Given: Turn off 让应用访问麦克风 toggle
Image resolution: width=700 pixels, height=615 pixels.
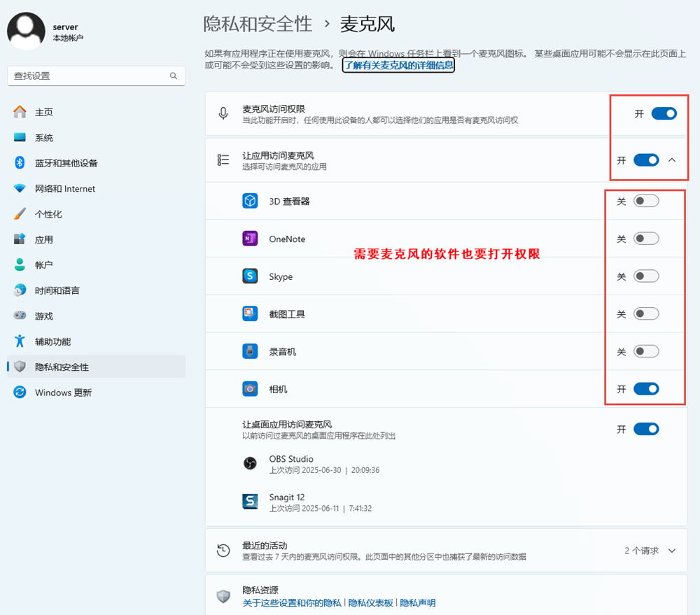Looking at the screenshot, I should [x=646, y=160].
